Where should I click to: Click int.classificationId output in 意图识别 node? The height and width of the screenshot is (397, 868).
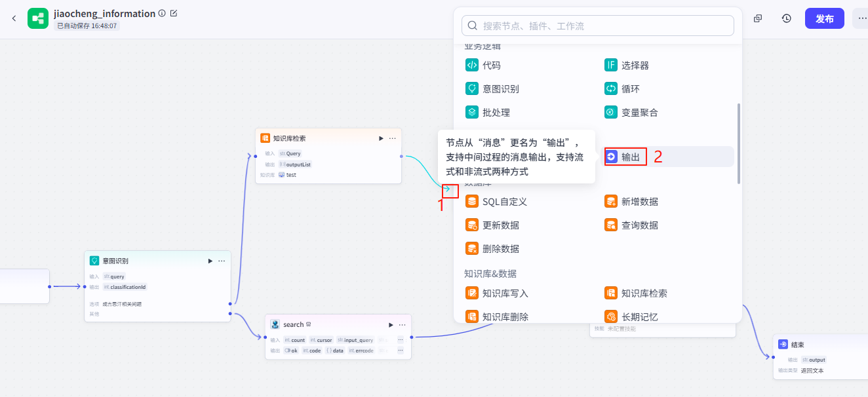pyautogui.click(x=125, y=287)
